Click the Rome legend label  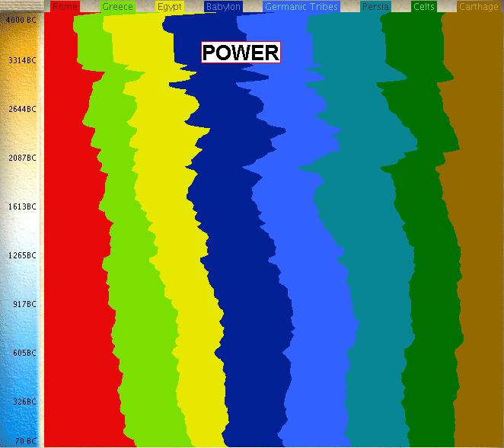click(x=65, y=7)
